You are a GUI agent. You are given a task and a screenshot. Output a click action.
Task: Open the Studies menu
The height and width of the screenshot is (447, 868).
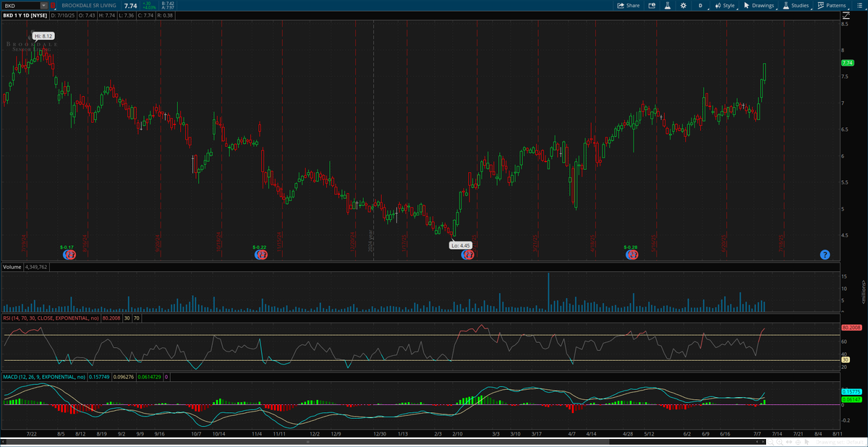pos(796,5)
